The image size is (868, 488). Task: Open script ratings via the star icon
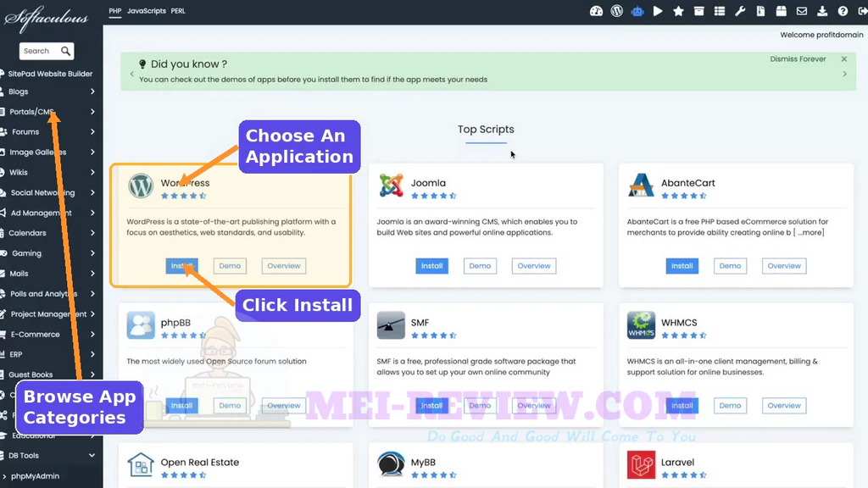[678, 11]
